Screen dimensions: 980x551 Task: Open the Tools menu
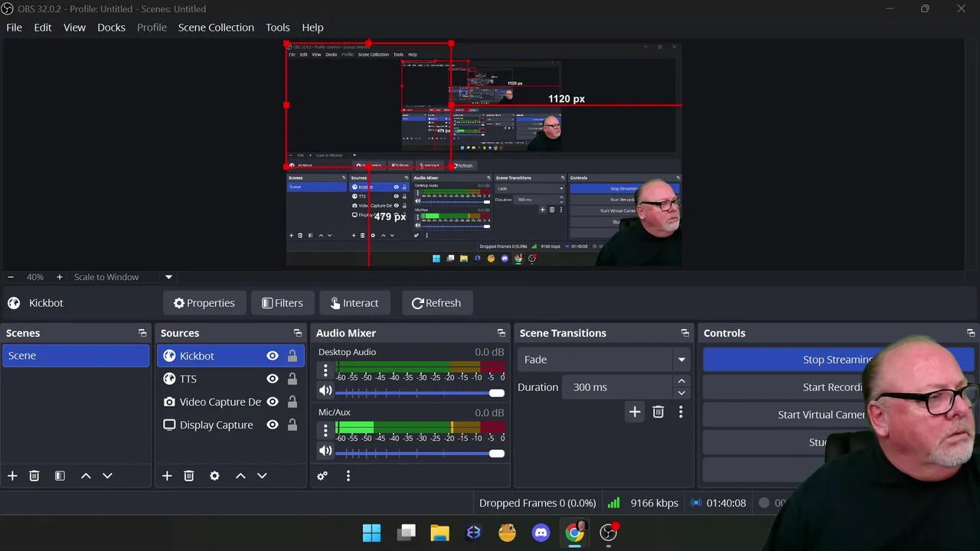pyautogui.click(x=277, y=28)
